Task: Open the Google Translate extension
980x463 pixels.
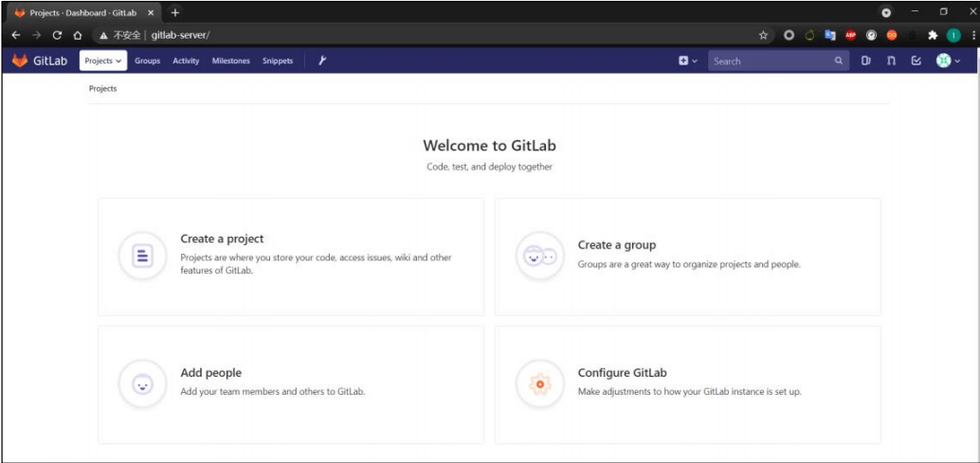Action: 830,36
